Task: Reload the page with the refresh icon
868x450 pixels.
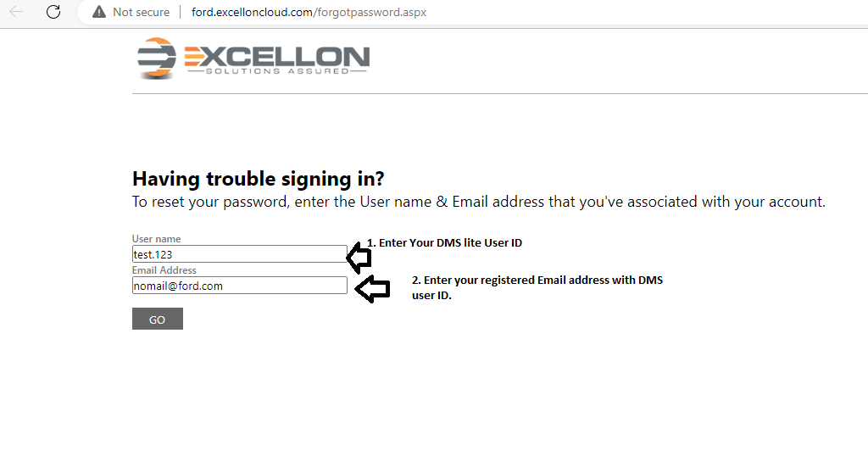Action: click(x=53, y=12)
